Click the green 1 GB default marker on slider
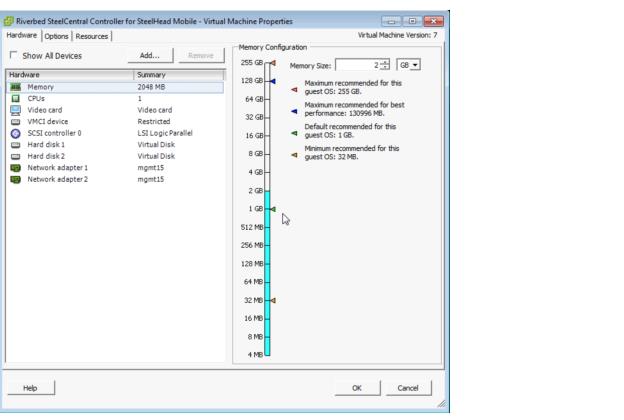Viewport: 624px width, 420px height. [273, 209]
